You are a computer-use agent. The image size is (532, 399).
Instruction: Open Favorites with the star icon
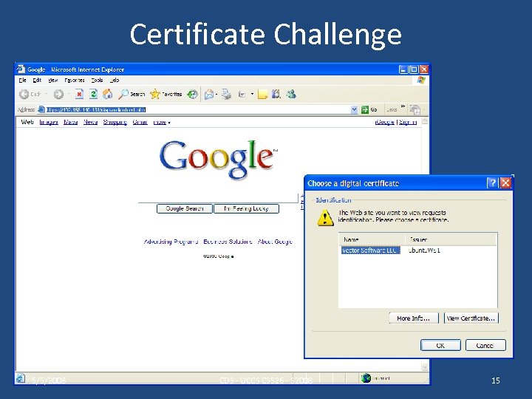166,94
